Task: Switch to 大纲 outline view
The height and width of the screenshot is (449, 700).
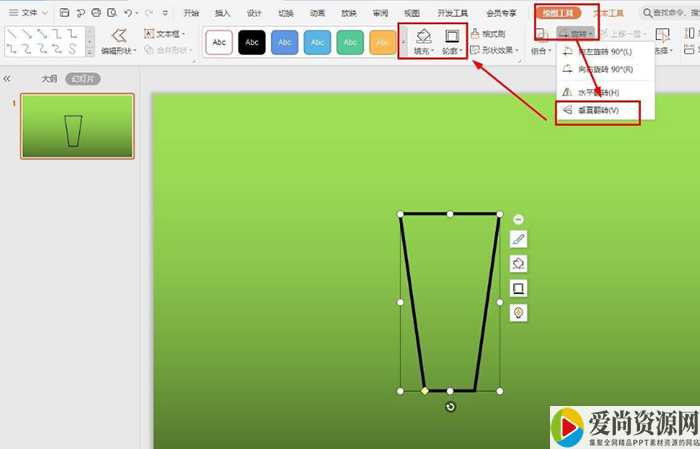Action: (49, 78)
